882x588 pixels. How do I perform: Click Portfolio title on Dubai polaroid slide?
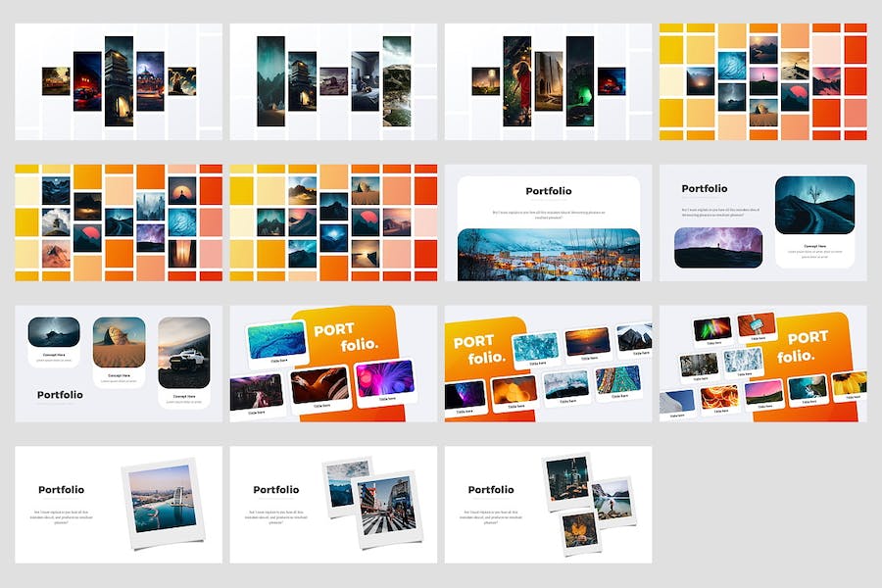62,490
